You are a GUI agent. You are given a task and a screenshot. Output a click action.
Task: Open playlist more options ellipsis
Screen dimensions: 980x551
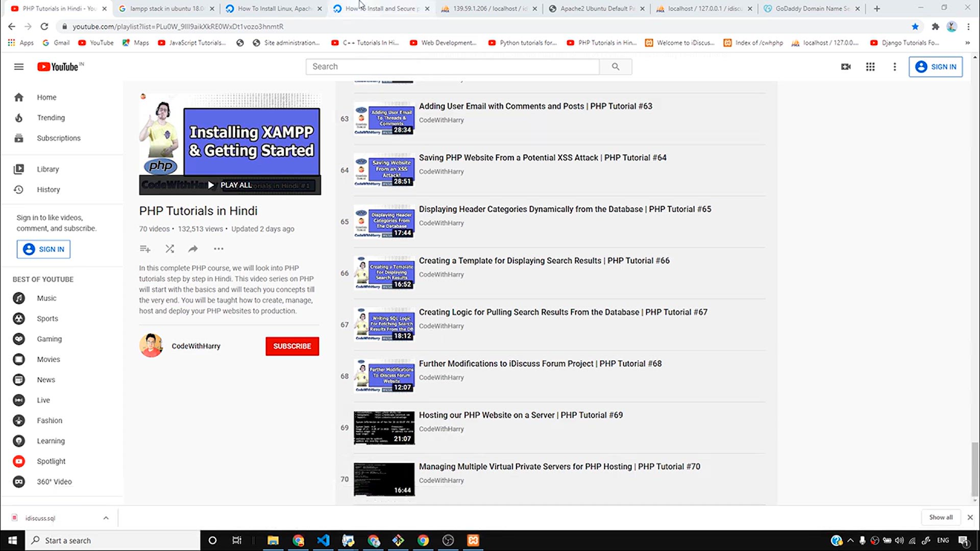218,249
